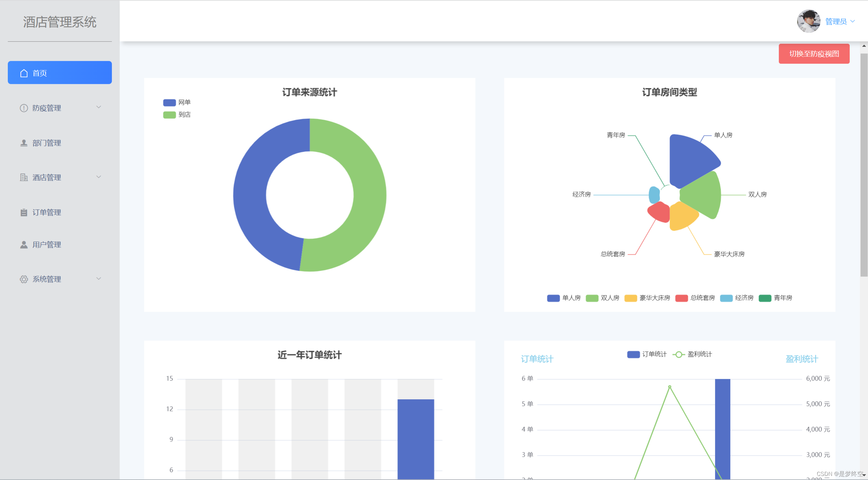Click the light blue 经济房 rose slice
This screenshot has width=868, height=480.
pos(654,195)
